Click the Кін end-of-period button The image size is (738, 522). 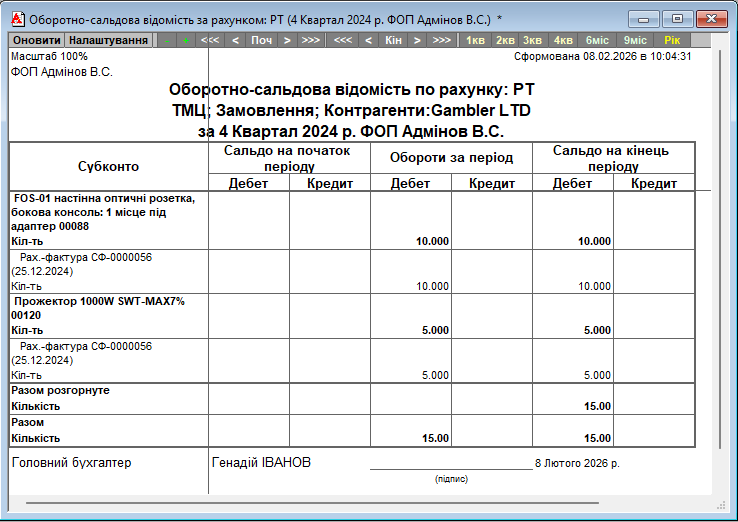[392, 40]
